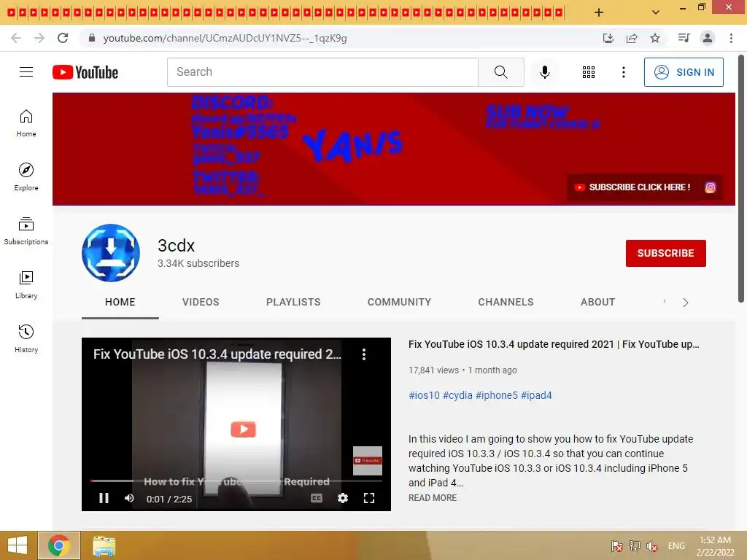The height and width of the screenshot is (560, 747).
Task: Share this page from address bar
Action: pos(632,38)
